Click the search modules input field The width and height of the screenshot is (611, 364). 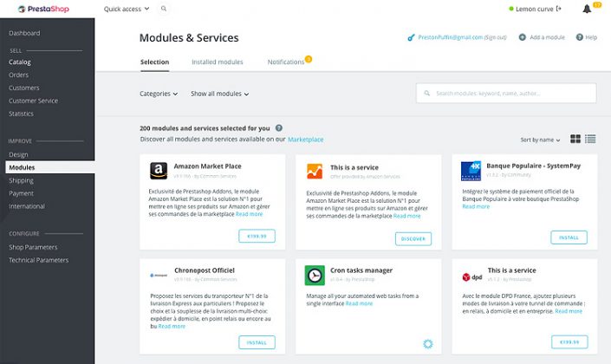tap(511, 94)
